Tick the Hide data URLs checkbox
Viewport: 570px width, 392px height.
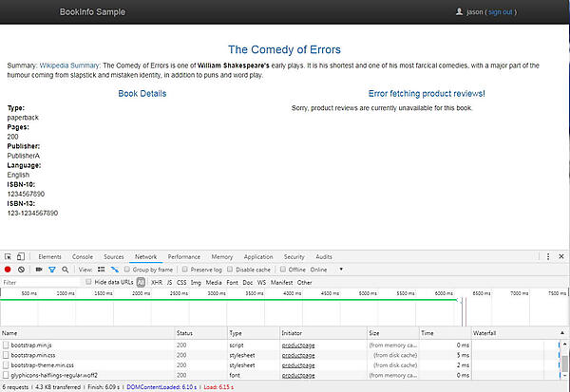click(x=89, y=282)
